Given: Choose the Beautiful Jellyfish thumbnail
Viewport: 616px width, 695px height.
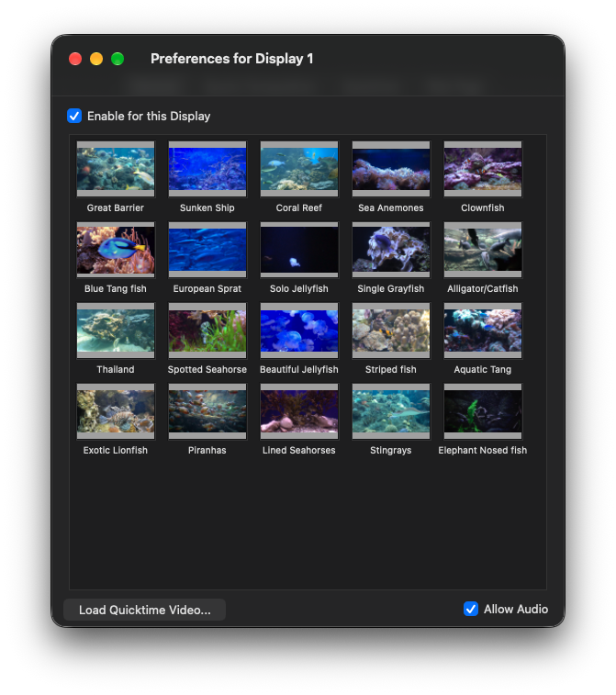Looking at the screenshot, I should click(x=299, y=331).
